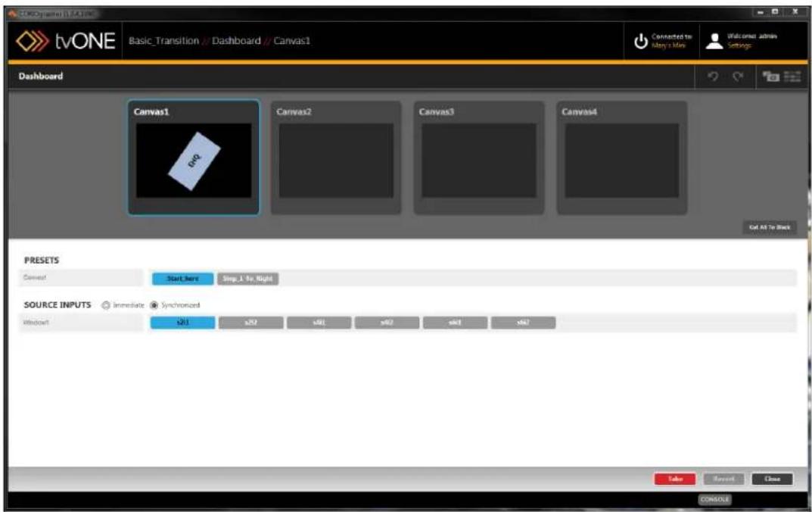Viewport: 812px width, 512px height.
Task: Open Basic_Transition in breadcrumb
Action: (x=163, y=41)
